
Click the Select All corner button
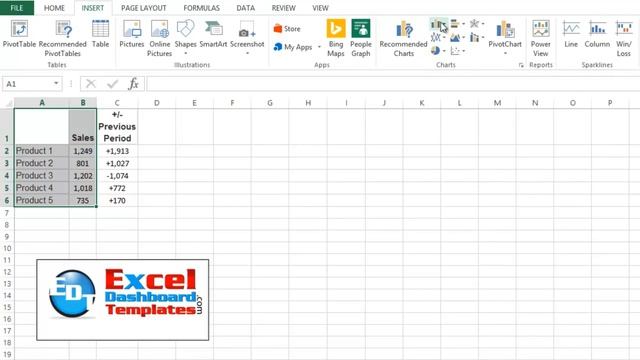pyautogui.click(x=7, y=103)
